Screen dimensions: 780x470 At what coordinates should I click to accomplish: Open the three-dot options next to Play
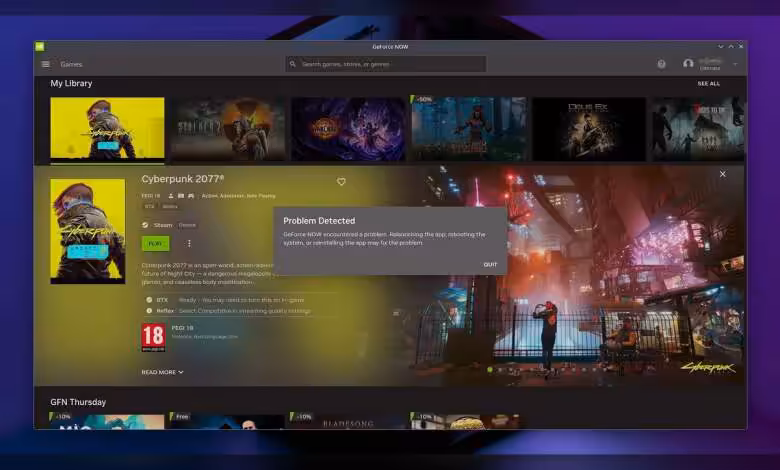[189, 243]
